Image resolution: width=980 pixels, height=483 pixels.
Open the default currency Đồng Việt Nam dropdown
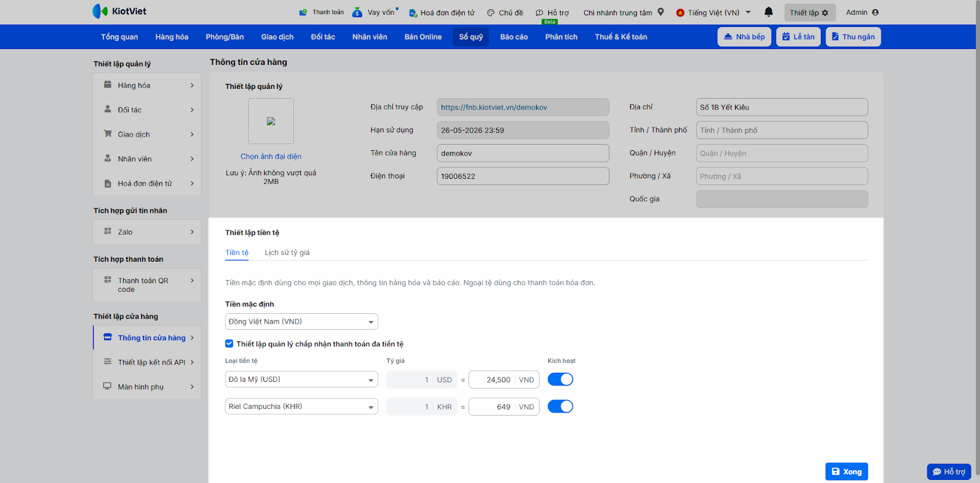[301, 322]
